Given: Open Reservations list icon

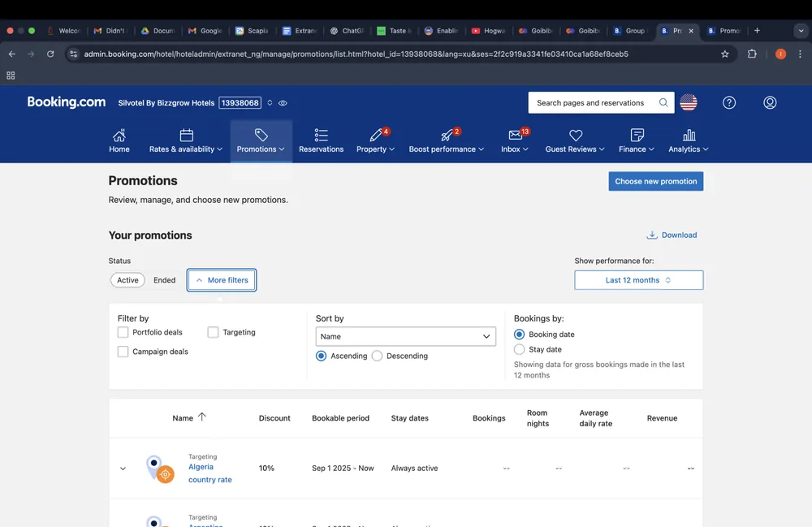Looking at the screenshot, I should [321, 135].
